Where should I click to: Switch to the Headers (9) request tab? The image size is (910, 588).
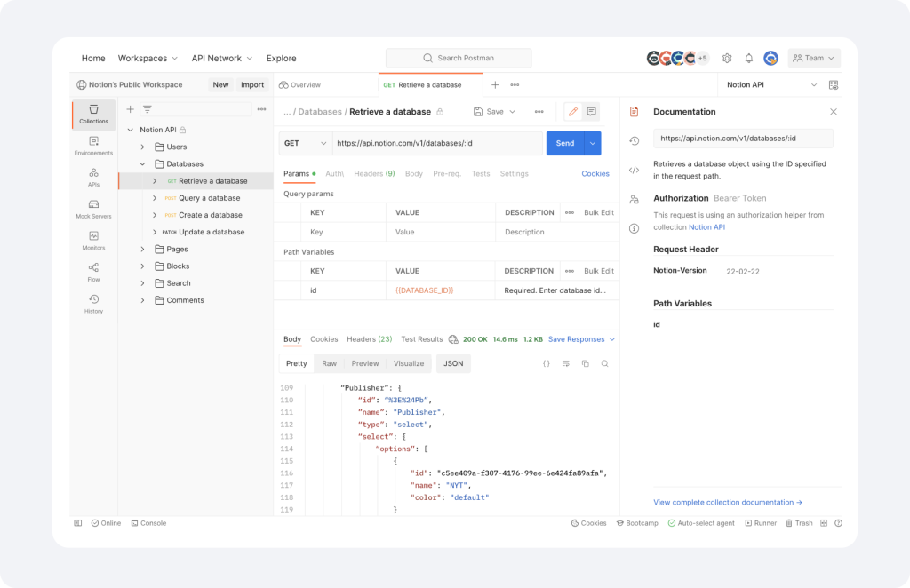(x=374, y=174)
